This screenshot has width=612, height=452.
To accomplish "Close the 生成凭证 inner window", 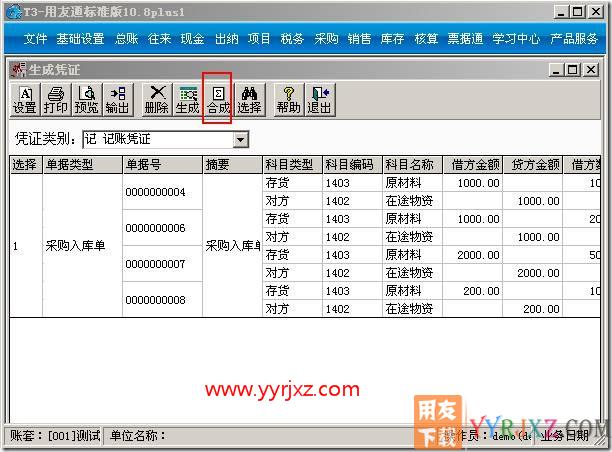I will [591, 70].
